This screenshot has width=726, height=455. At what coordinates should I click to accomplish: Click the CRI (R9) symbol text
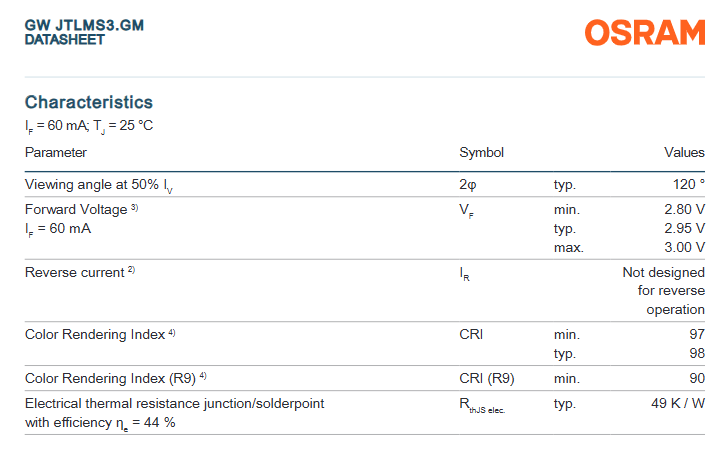pyautogui.click(x=487, y=378)
